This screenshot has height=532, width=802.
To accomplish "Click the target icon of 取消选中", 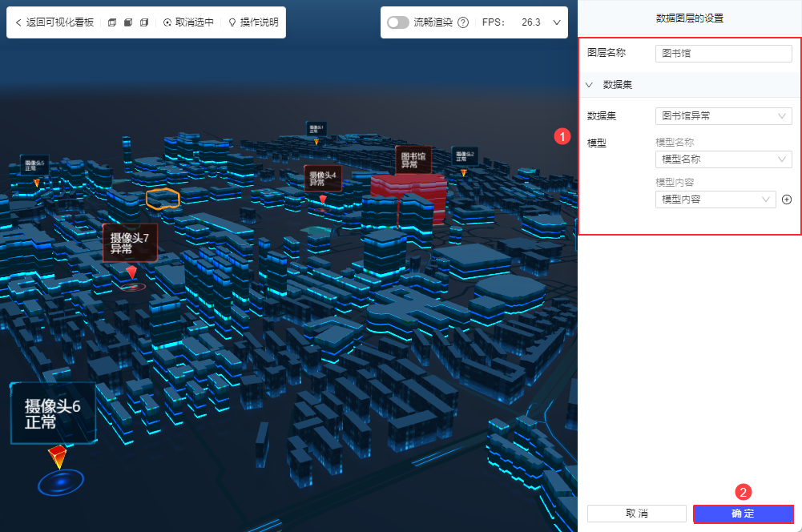I will click(167, 22).
